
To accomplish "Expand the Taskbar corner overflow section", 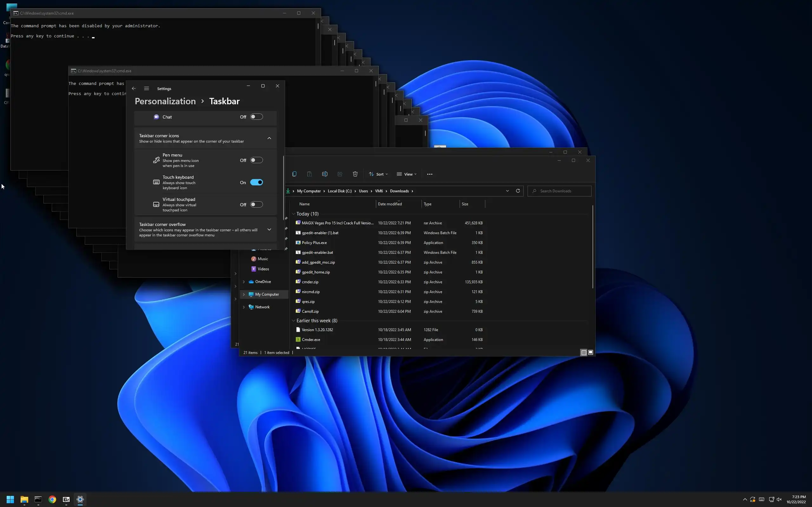I will 269,230.
